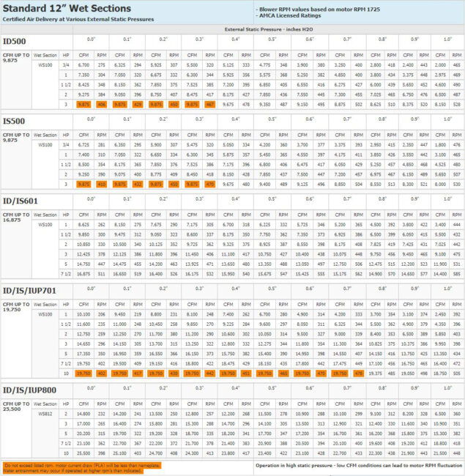Select the "CFM UP TO 19,750" label
Image resolution: width=465 pixels, height=476 pixels.
pyautogui.click(x=15, y=308)
